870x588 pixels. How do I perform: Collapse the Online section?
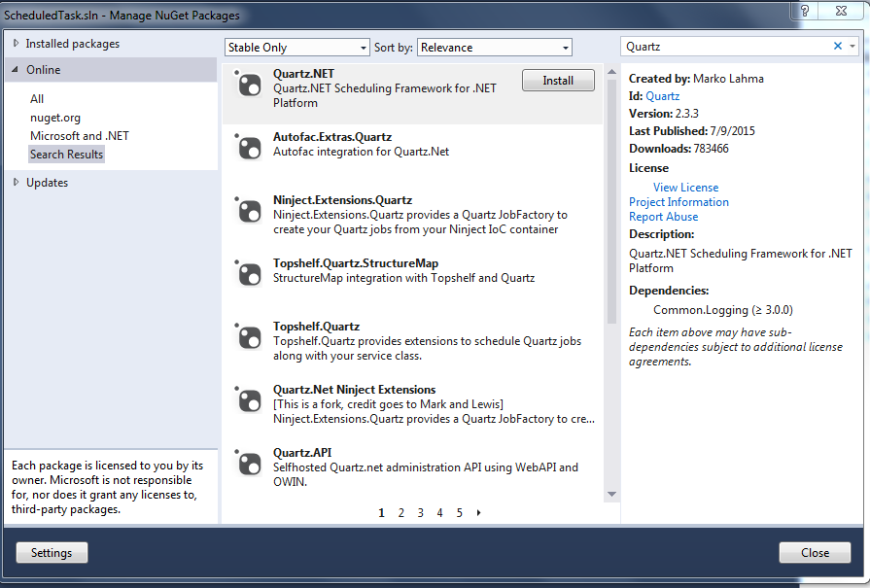15,69
